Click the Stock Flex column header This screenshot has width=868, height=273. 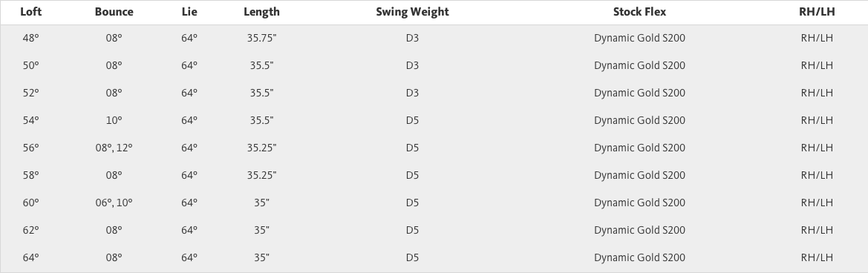tap(639, 12)
